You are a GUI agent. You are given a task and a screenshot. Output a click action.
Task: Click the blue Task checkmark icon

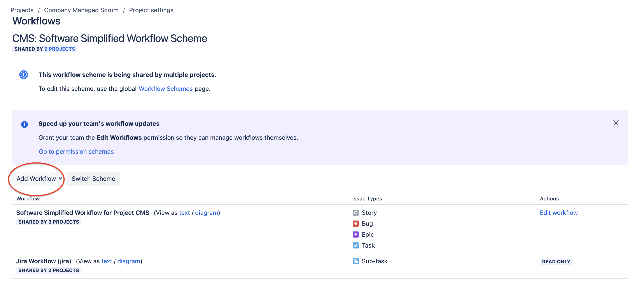coord(355,246)
